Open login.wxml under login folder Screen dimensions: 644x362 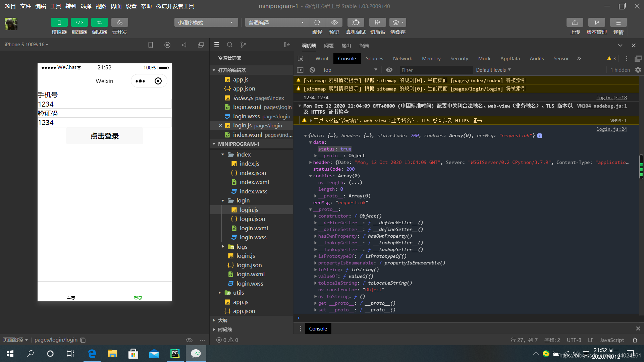(x=254, y=228)
